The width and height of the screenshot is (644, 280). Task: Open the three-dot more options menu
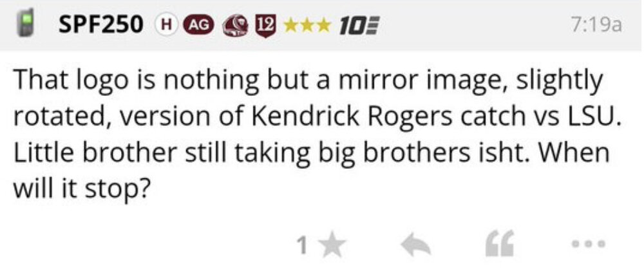click(x=588, y=245)
